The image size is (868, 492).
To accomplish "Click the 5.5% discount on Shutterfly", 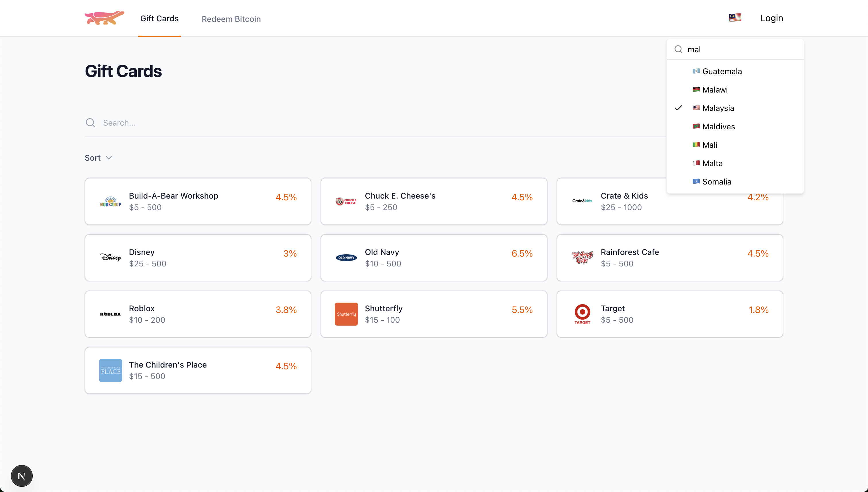I will pos(522,310).
